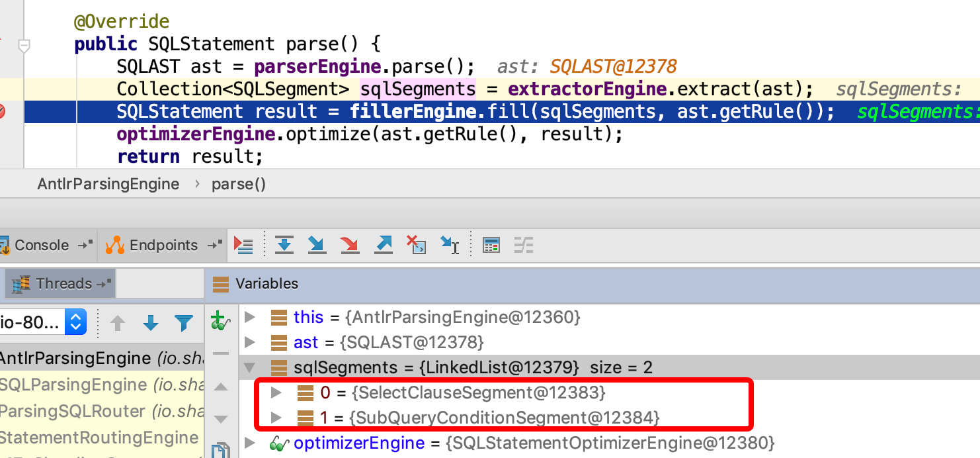Click the blue Step Into icon

click(317, 246)
